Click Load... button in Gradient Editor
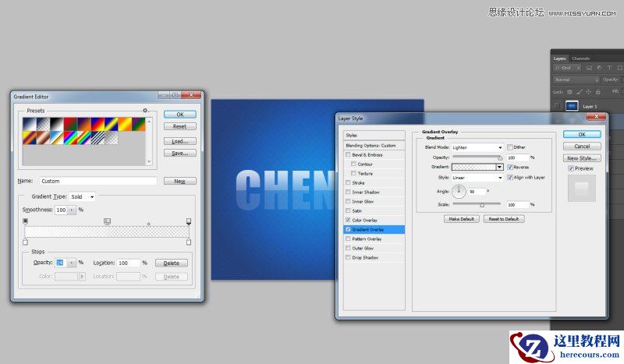The image size is (624, 364). point(180,141)
